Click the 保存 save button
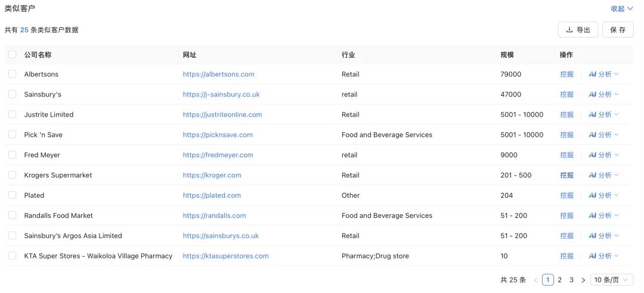The width and height of the screenshot is (644, 293). click(618, 30)
